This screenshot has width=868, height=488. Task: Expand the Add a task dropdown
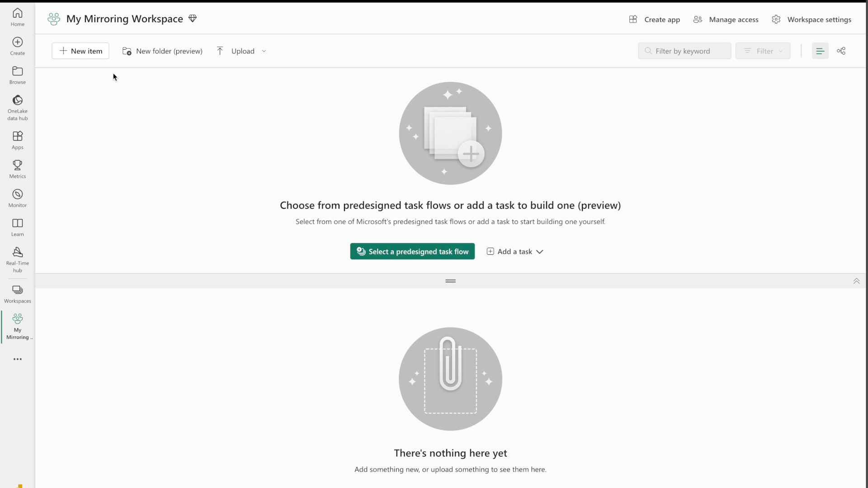(515, 252)
